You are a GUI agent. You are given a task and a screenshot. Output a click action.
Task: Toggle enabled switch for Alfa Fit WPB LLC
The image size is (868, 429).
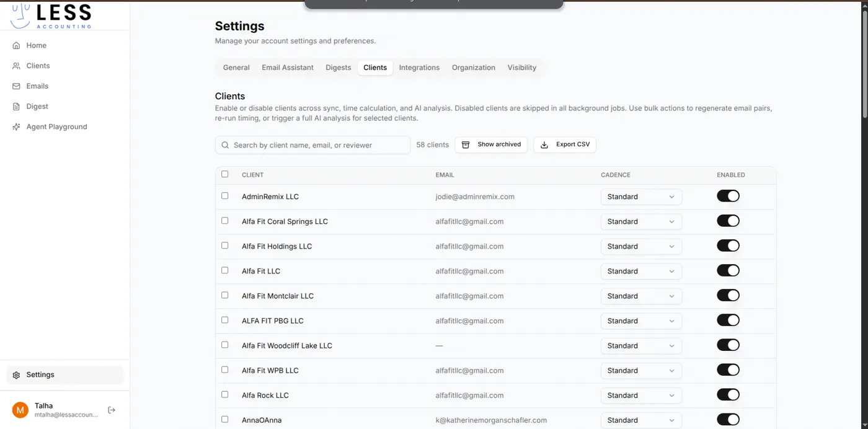[x=728, y=369]
